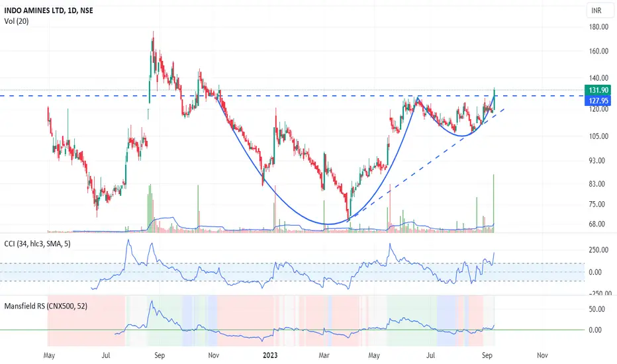Select the CCI (34, hlc3, SMA, 5) label
617x364 pixels.
click(x=37, y=244)
